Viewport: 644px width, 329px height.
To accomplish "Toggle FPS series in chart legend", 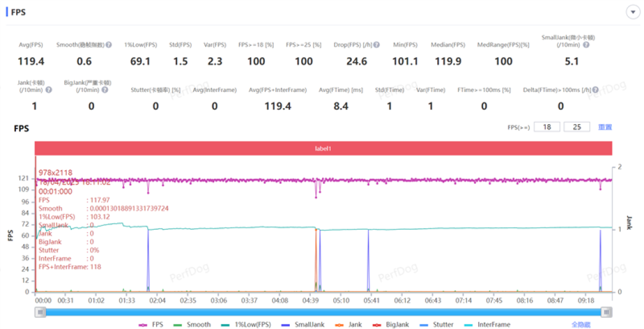I will (151, 324).
